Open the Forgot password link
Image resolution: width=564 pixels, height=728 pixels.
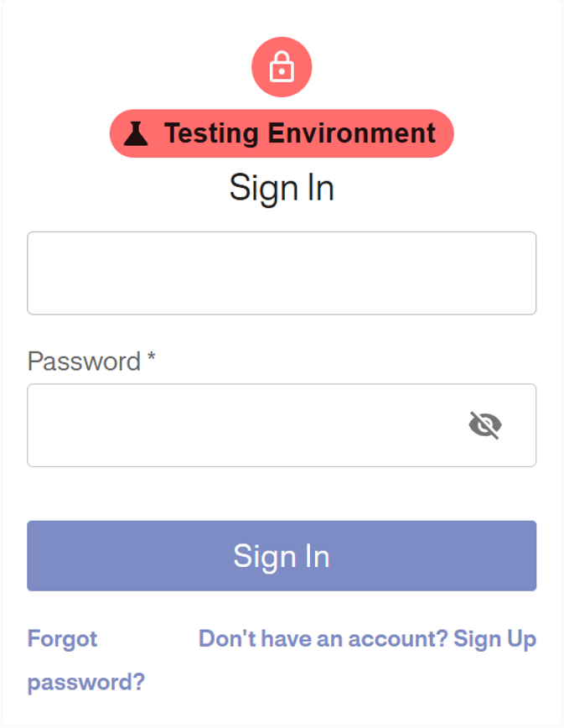75,658
